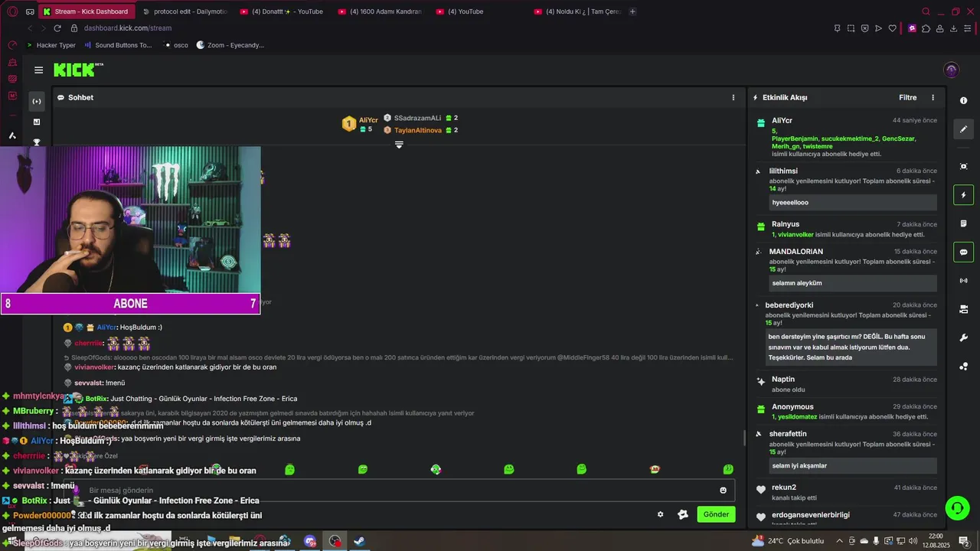The height and width of the screenshot is (551, 980).
Task: Open the chat identity badge icon
Action: [x=683, y=514]
